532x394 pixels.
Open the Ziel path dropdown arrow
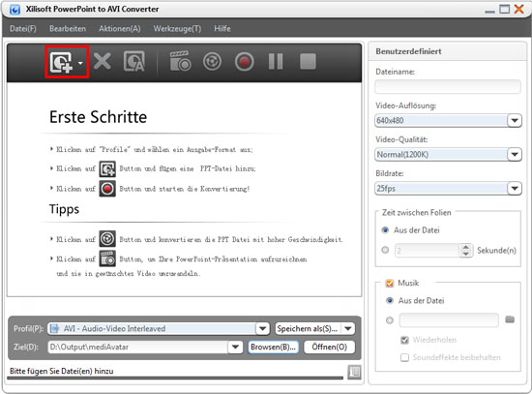point(235,348)
